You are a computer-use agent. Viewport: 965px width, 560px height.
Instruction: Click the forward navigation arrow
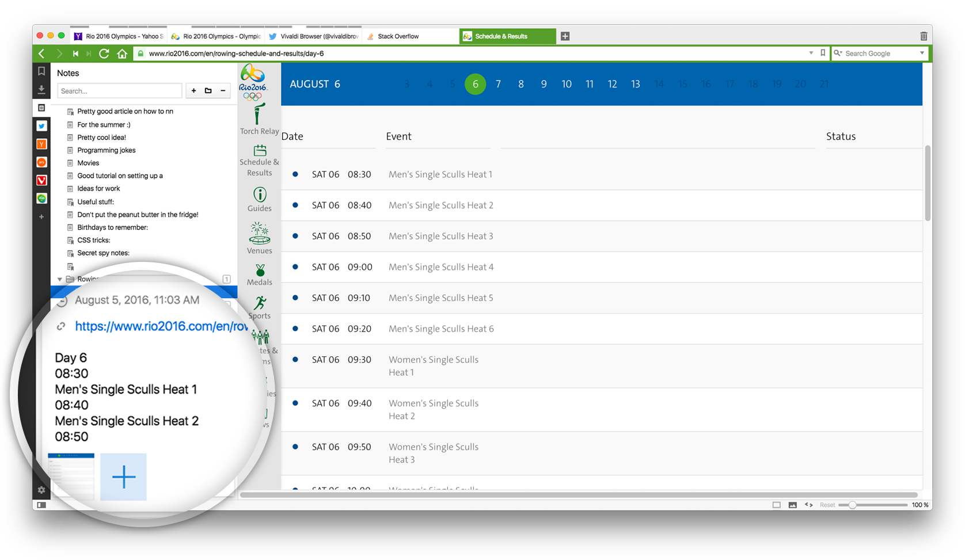pyautogui.click(x=59, y=54)
